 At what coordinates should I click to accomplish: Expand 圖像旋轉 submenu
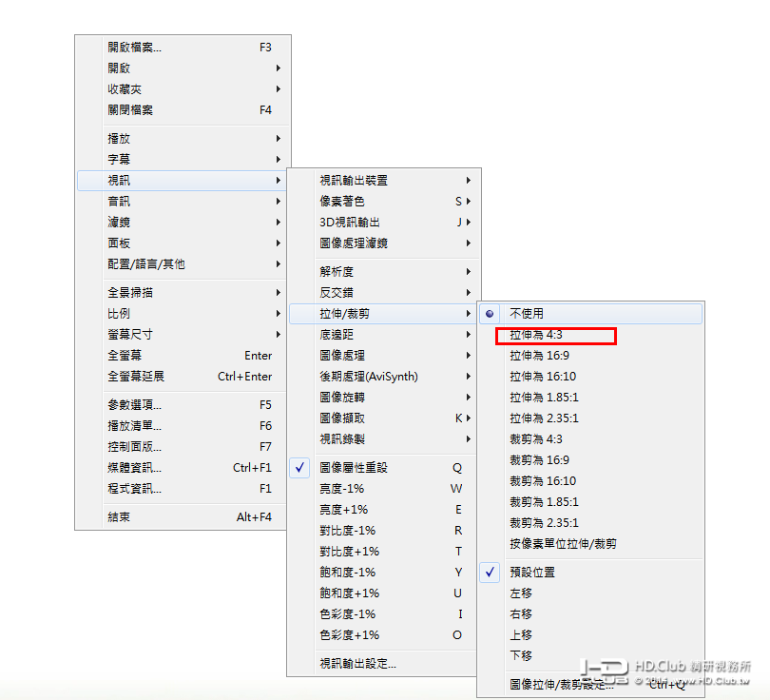pos(381,398)
